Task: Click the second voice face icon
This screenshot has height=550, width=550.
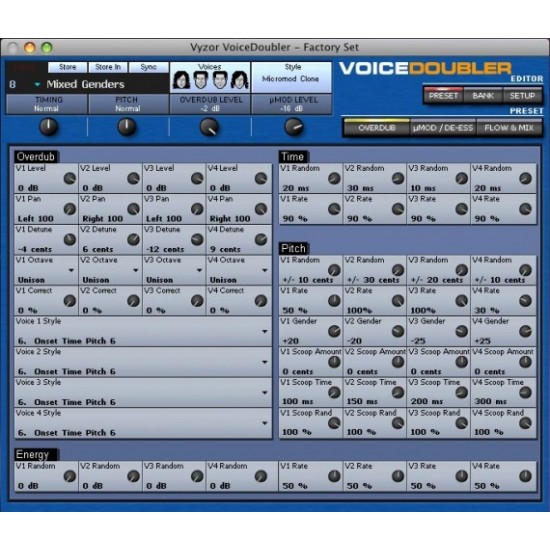Action: [201, 80]
